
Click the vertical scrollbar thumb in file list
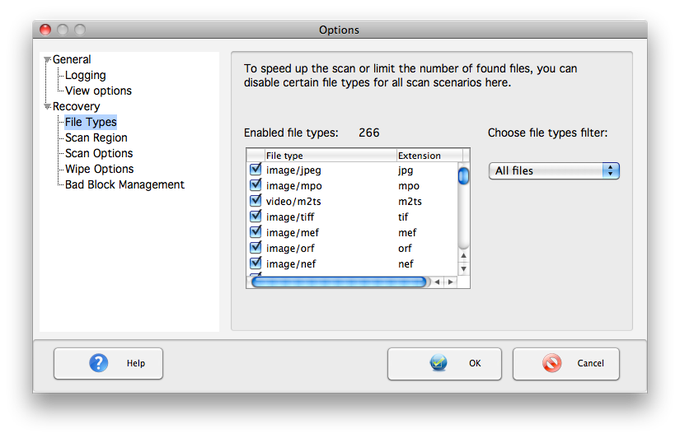point(464,176)
